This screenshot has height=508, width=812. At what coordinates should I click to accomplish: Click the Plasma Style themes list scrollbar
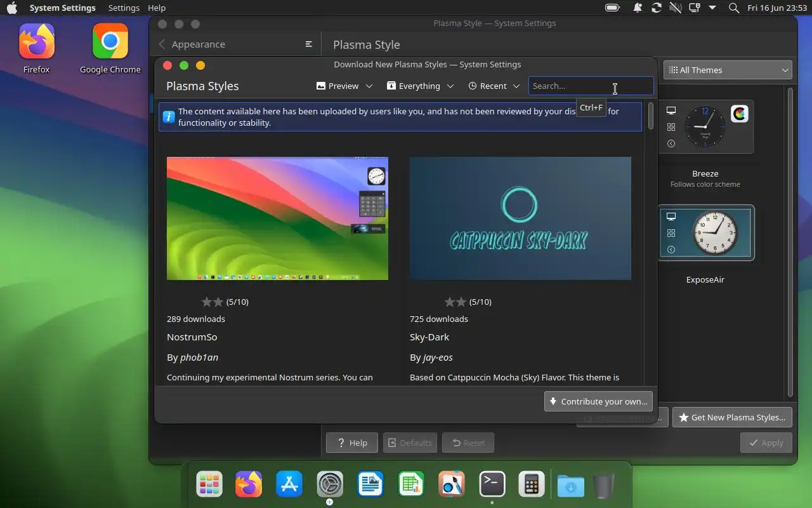[x=790, y=241]
